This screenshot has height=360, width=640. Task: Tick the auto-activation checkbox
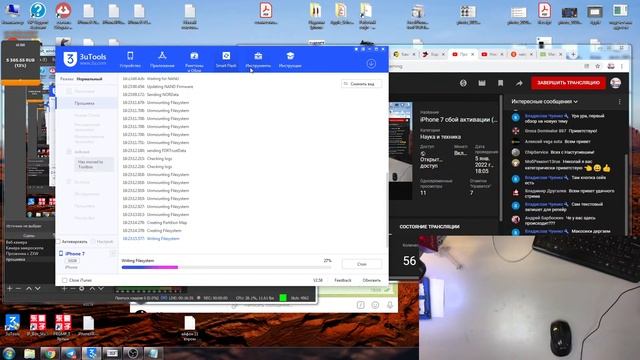coord(58,242)
